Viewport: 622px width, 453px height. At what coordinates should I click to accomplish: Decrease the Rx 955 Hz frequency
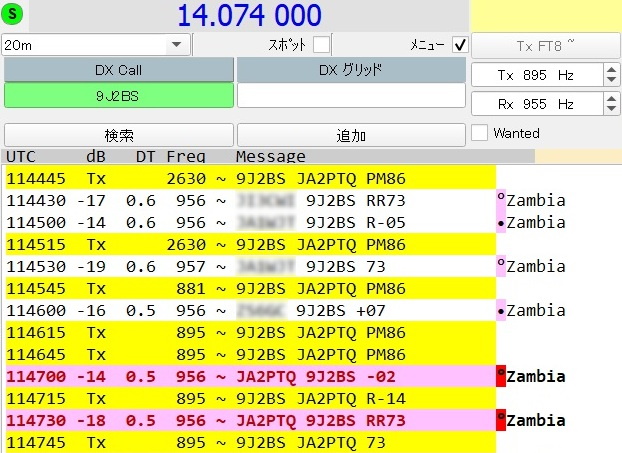611,109
